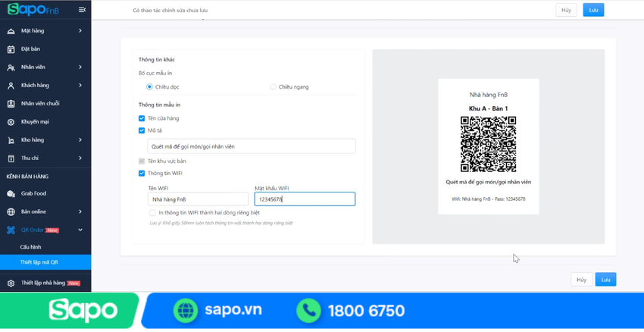644x332 pixels.
Task: Select Chiều dọc layout radio button
Action: (x=149, y=86)
